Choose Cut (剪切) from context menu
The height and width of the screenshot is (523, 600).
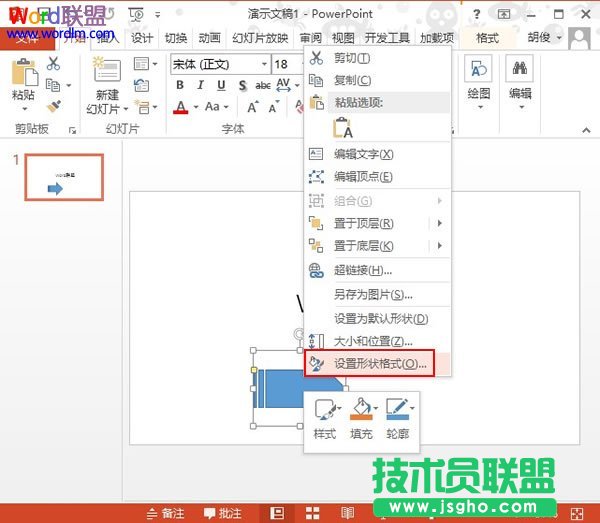coord(377,58)
